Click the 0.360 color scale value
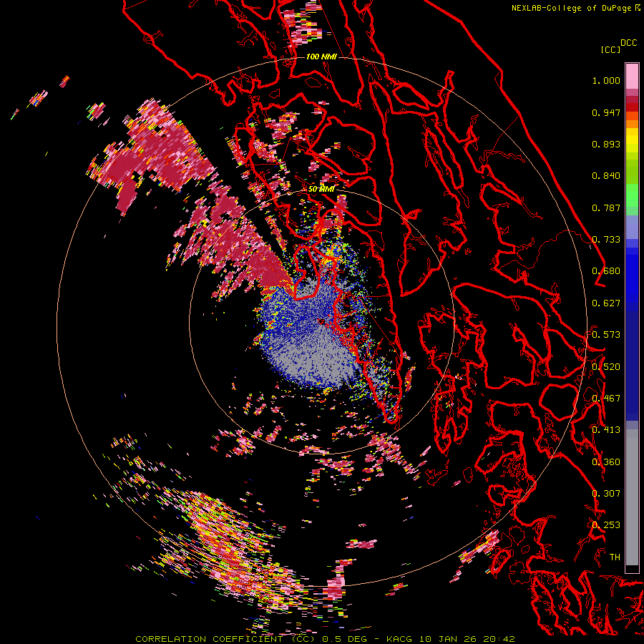644x644 pixels. pos(606,462)
